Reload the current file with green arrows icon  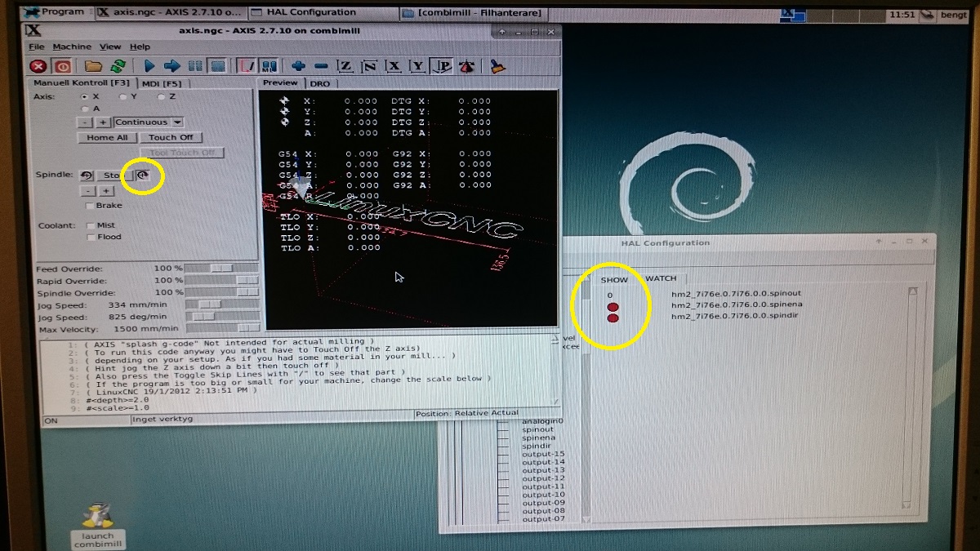118,66
